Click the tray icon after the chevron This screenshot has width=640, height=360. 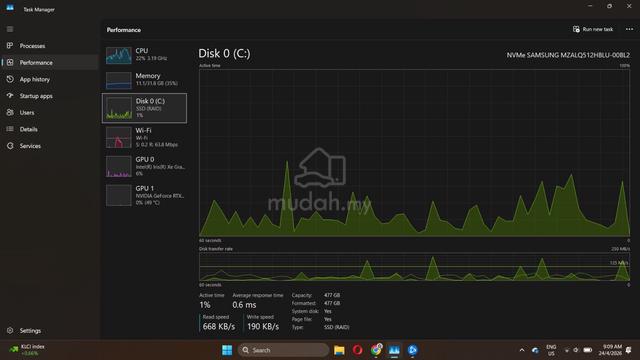tap(535, 350)
